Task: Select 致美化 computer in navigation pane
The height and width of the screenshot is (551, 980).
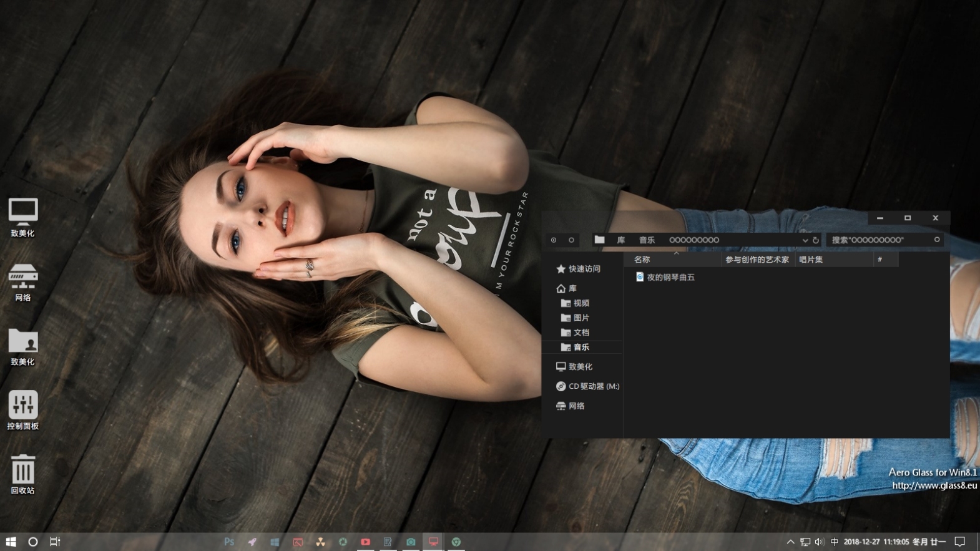Action: [x=574, y=367]
